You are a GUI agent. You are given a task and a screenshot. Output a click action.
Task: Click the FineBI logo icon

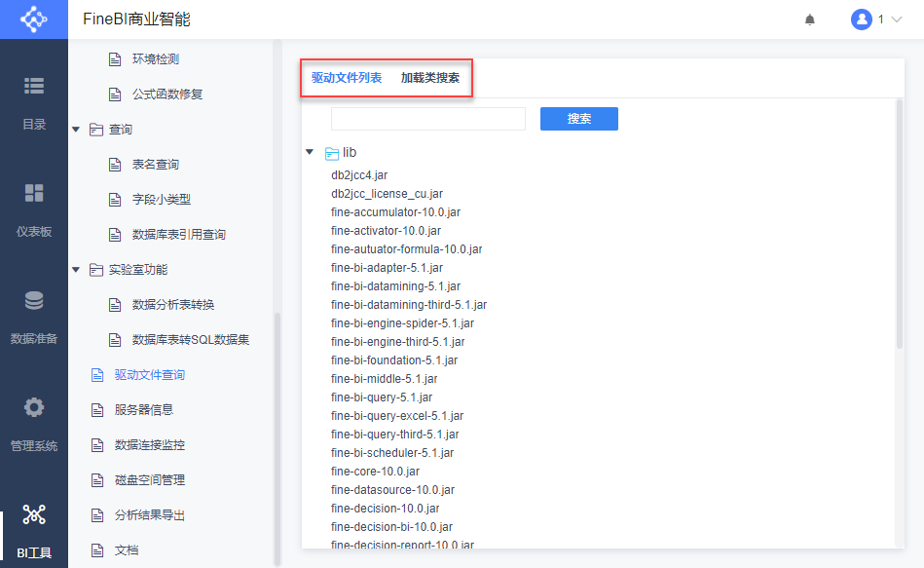(33, 19)
